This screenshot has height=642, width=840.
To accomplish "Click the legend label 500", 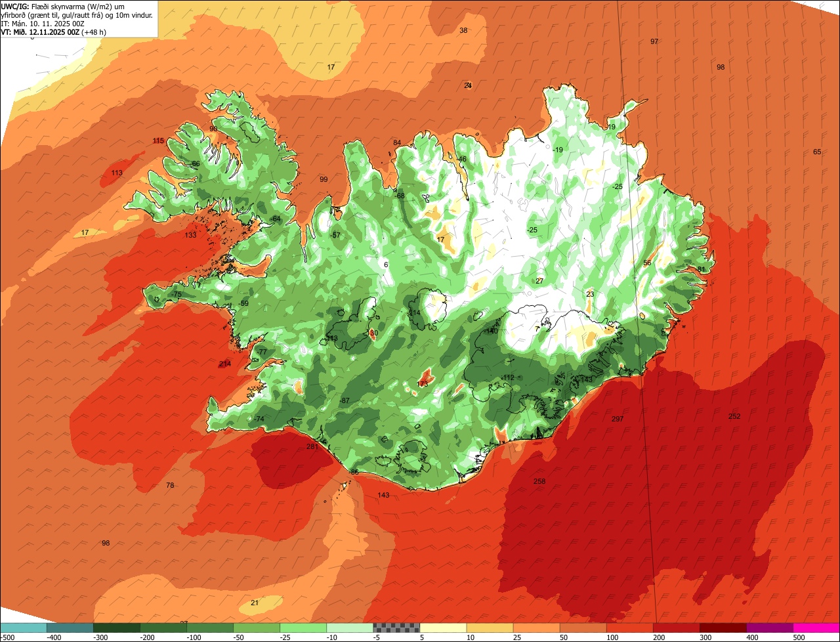I will coord(799,637).
